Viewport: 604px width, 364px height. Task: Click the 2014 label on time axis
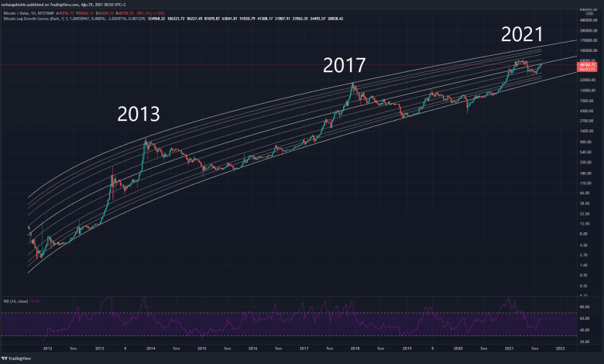coord(150,349)
